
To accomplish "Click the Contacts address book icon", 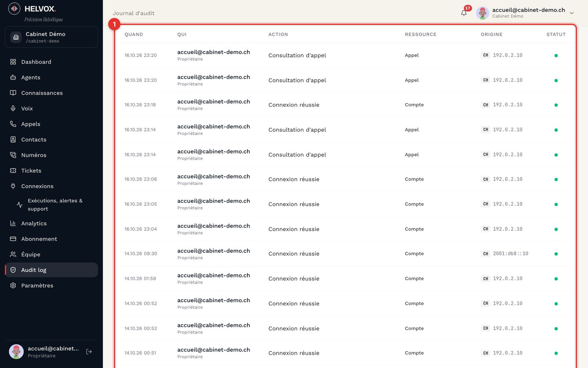I will pyautogui.click(x=13, y=139).
